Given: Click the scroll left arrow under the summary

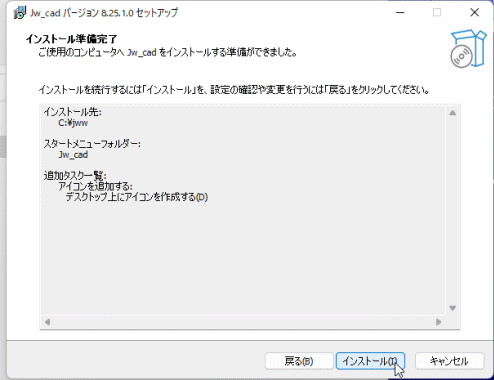Looking at the screenshot, I should click(x=47, y=322).
